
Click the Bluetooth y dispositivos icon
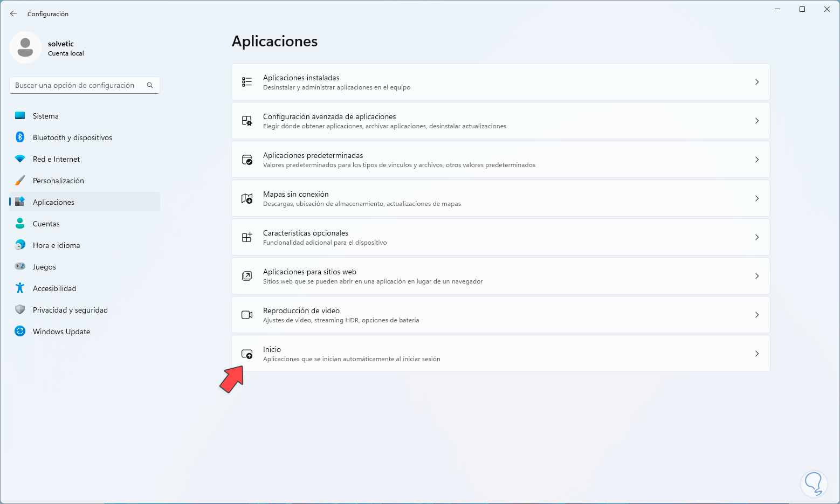click(x=20, y=137)
